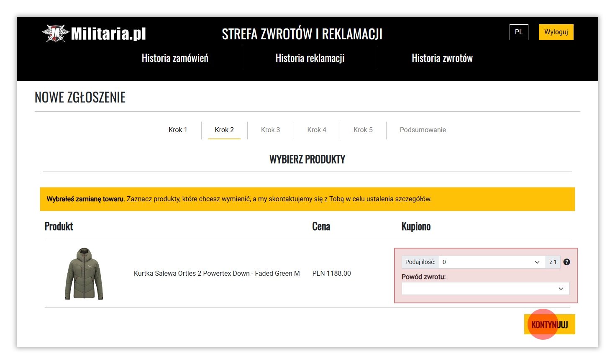
Task: Click the question mark help icon
Action: (x=566, y=262)
